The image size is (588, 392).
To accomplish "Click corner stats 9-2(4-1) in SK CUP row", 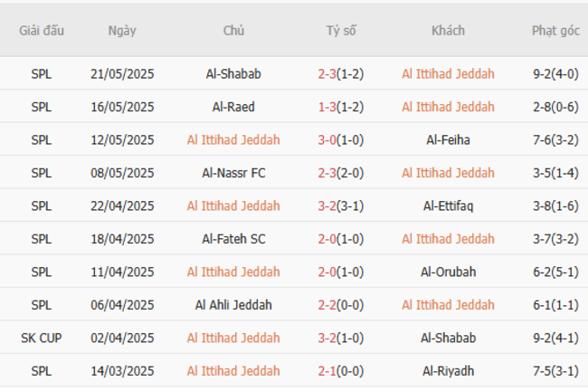I will click(555, 338).
